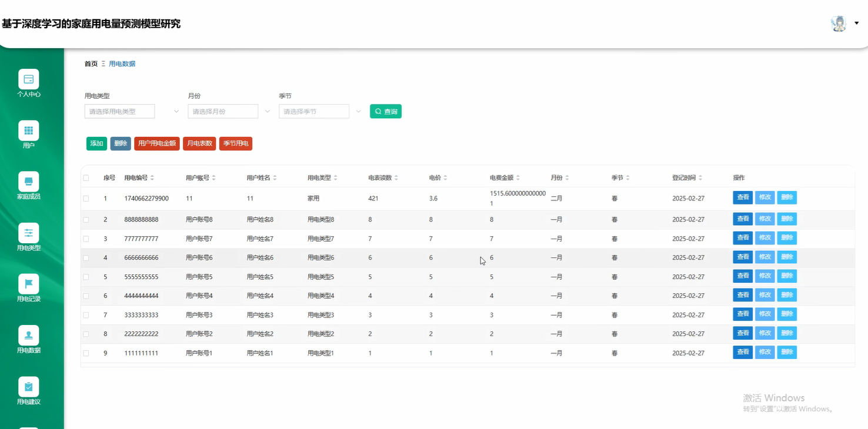
Task: Go to 首页 breadcrumb
Action: pos(91,63)
